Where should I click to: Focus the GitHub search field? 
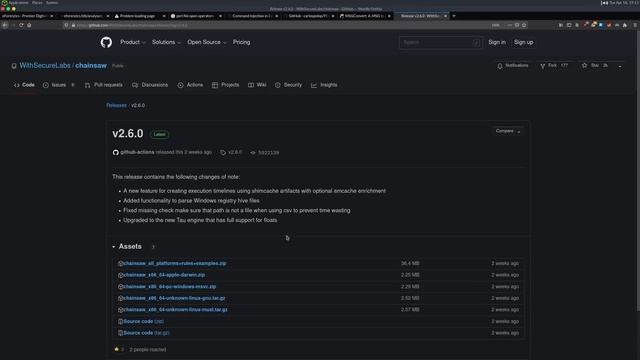(441, 42)
